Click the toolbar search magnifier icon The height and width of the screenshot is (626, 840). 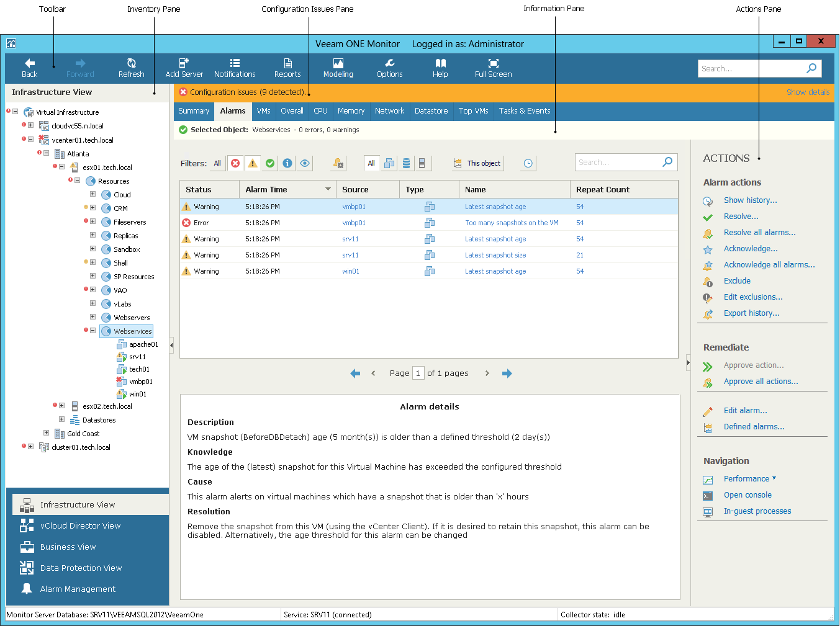(x=811, y=68)
